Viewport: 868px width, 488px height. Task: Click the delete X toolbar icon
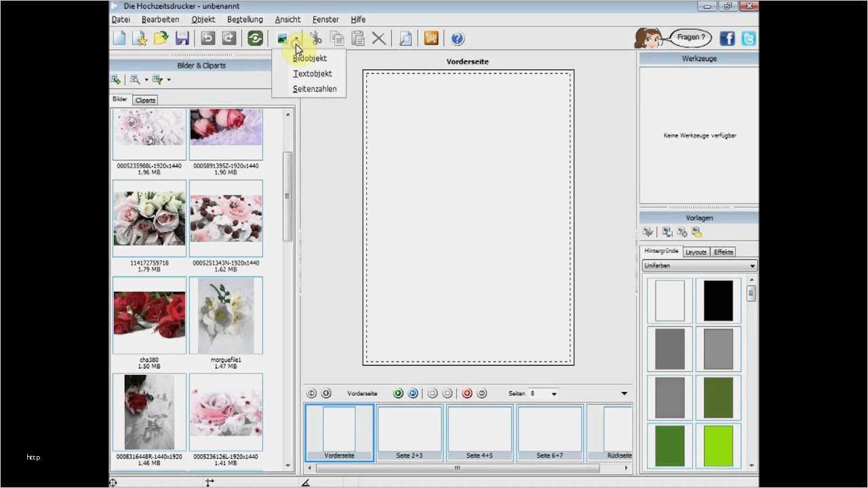(379, 39)
